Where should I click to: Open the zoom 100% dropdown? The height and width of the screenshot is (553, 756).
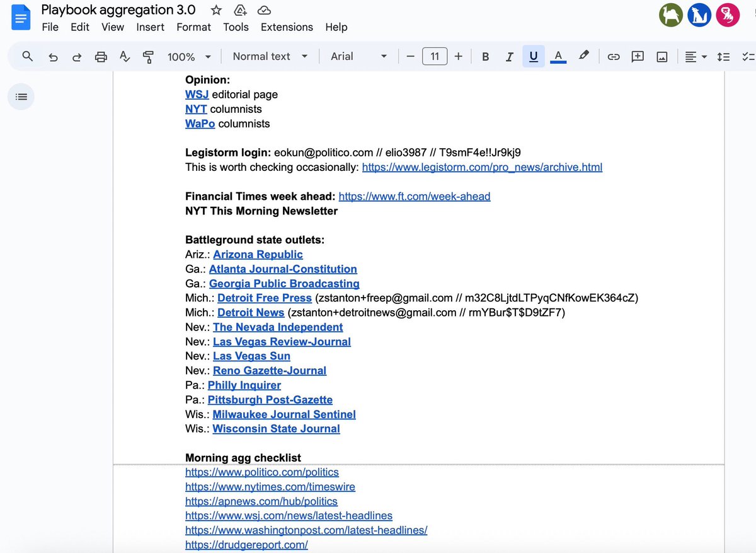[190, 57]
